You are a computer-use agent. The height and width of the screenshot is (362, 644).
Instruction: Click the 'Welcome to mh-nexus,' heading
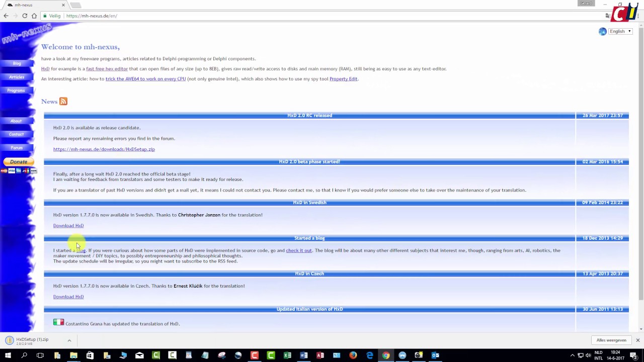tap(80, 47)
